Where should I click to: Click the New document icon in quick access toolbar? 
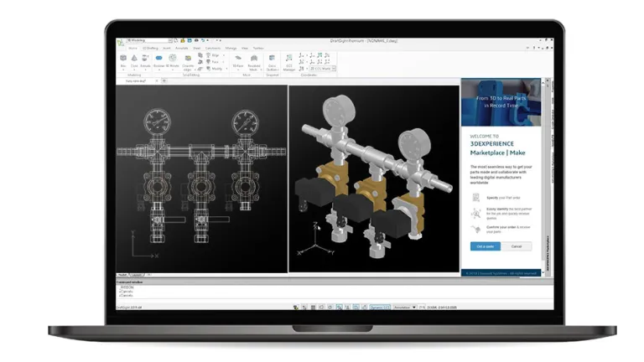pos(176,40)
